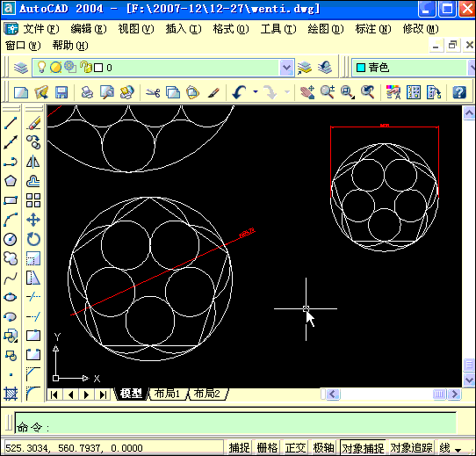Select the Construction Line tool
The image size is (476, 456).
click(11, 142)
